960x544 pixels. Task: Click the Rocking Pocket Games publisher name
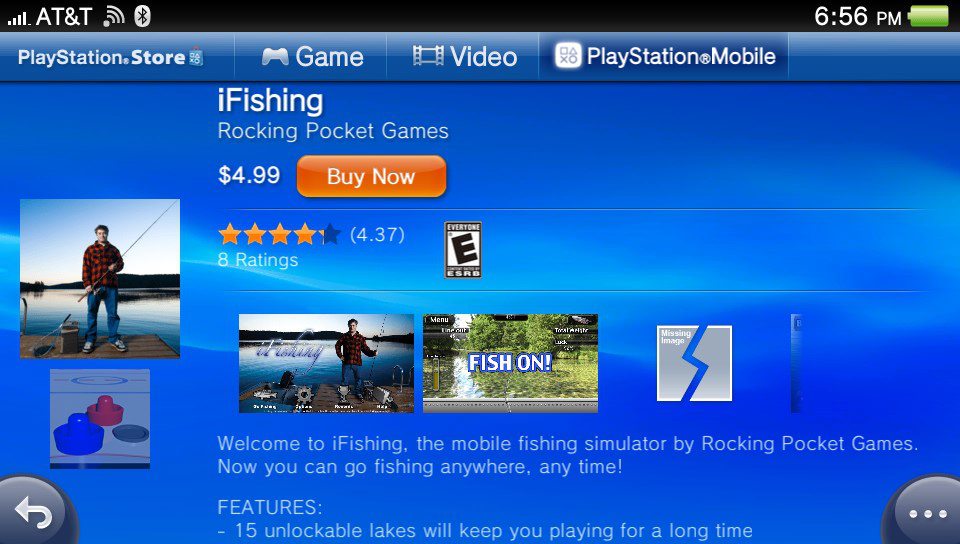(333, 131)
